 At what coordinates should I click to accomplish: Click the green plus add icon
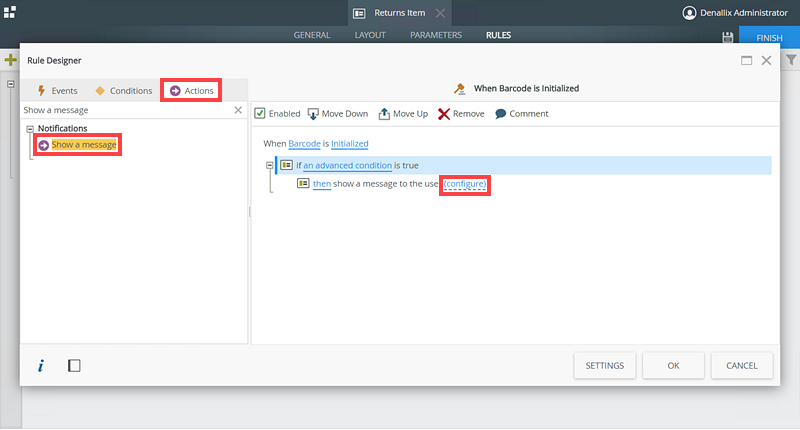tap(10, 60)
